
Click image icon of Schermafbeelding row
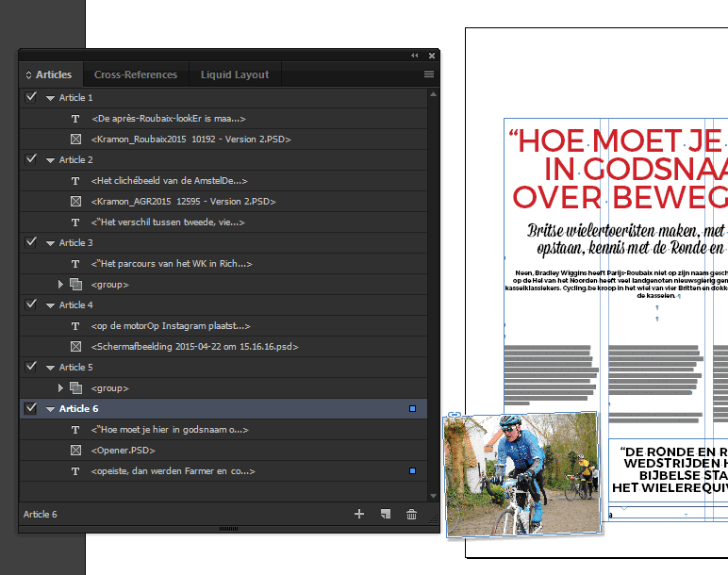pyautogui.click(x=75, y=347)
